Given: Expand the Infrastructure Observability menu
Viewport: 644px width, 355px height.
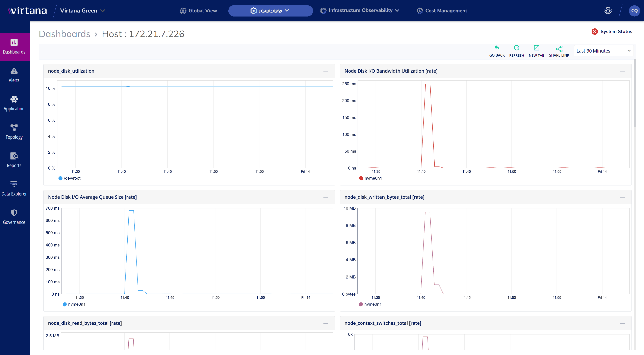Looking at the screenshot, I should pos(360,10).
